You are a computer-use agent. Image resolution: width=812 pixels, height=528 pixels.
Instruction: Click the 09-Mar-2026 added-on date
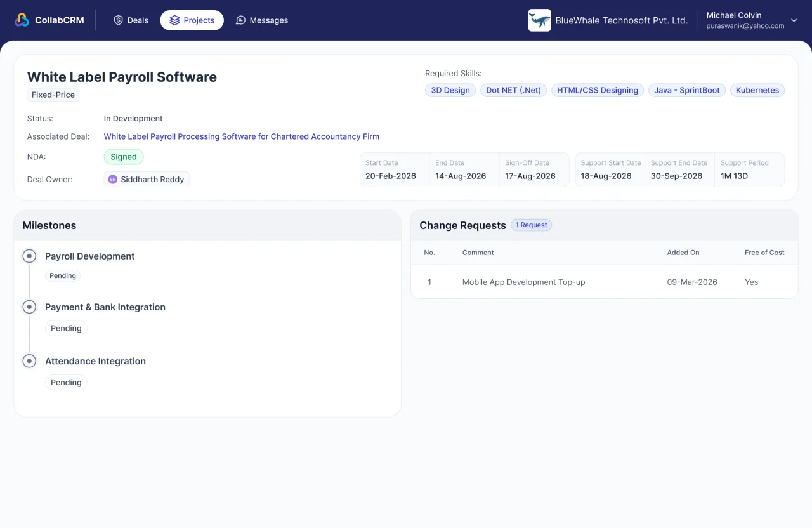point(692,282)
